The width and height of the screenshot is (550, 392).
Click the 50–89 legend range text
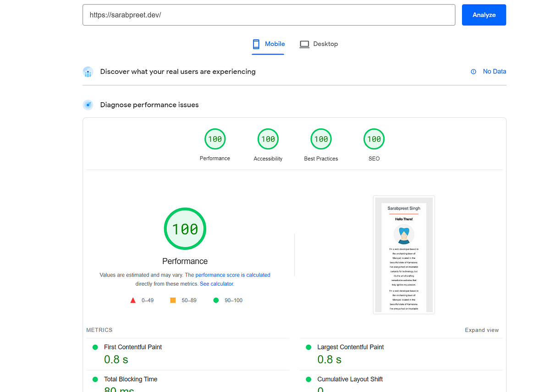pyautogui.click(x=189, y=300)
